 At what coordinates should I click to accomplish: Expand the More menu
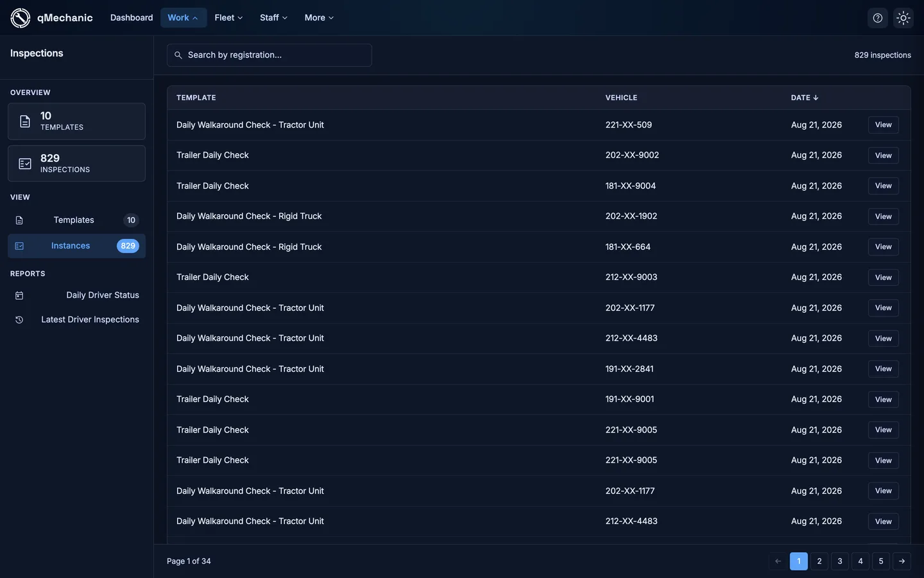click(x=319, y=18)
